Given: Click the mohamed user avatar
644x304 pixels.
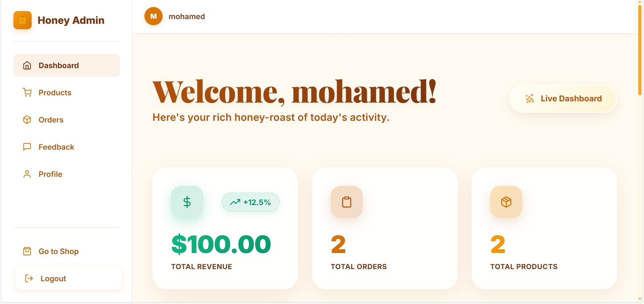Looking at the screenshot, I should click(154, 16).
